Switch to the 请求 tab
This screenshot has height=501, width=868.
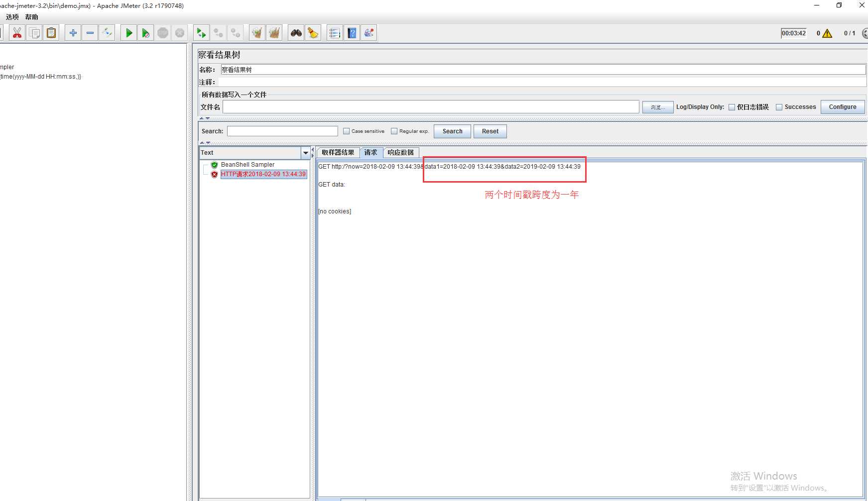371,153
